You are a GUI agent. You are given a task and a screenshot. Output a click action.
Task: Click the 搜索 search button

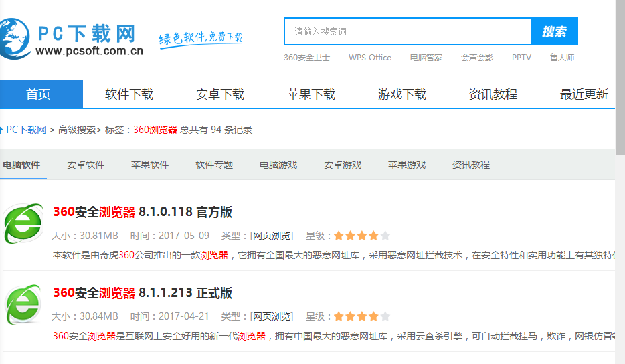555,31
